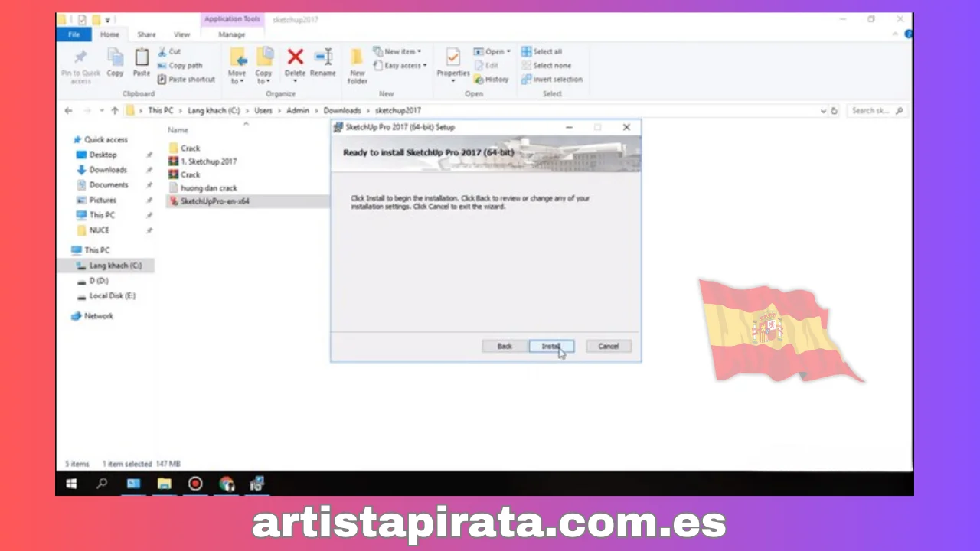Click the Search sketchup2017 field

point(877,111)
